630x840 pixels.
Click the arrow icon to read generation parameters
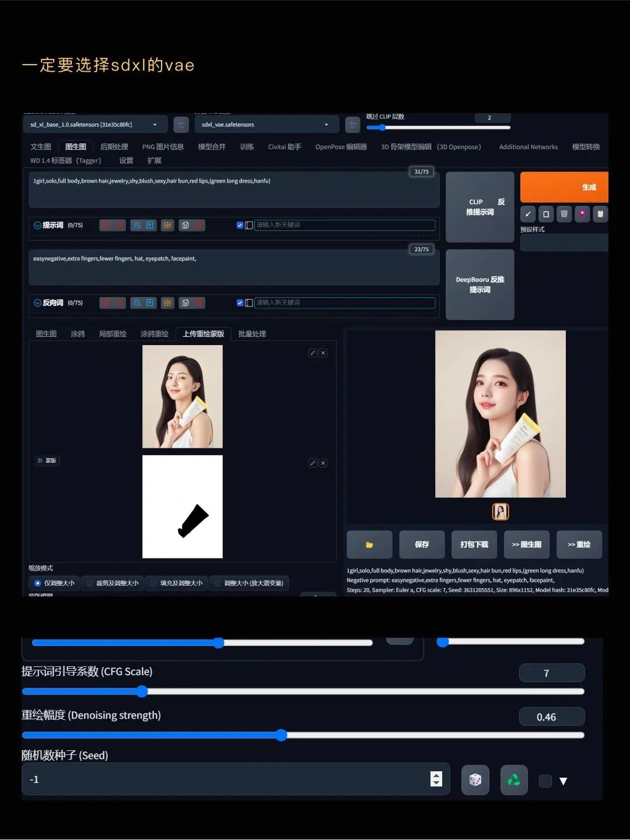[528, 214]
